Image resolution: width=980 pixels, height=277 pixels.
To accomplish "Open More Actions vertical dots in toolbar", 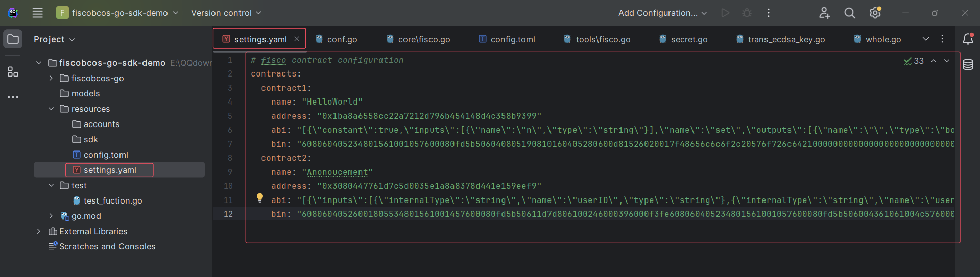I will pos(769,13).
